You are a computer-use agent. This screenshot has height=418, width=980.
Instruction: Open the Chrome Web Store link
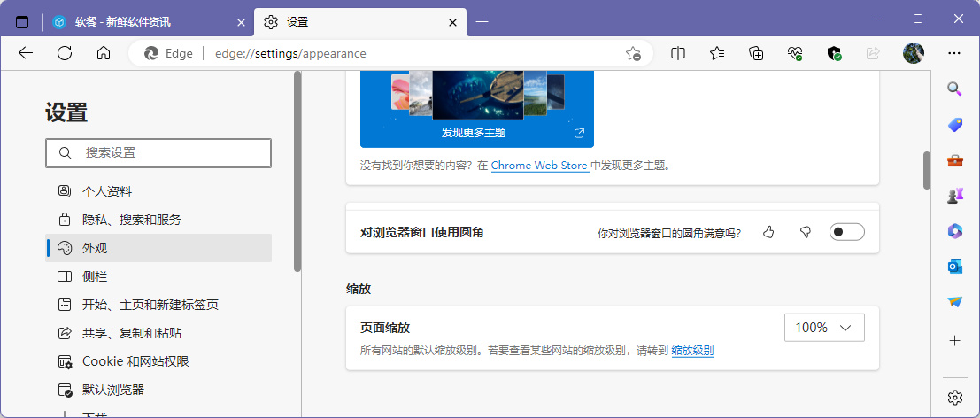540,166
